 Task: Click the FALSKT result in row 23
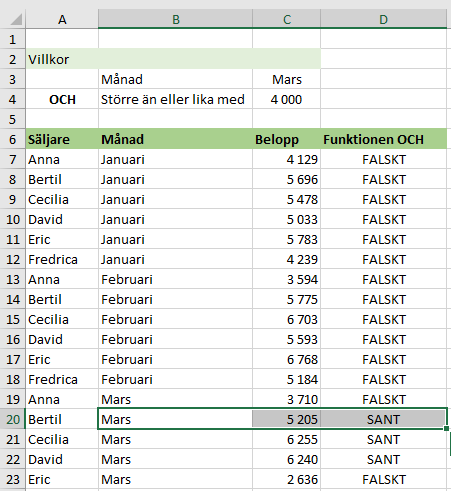coord(383,479)
